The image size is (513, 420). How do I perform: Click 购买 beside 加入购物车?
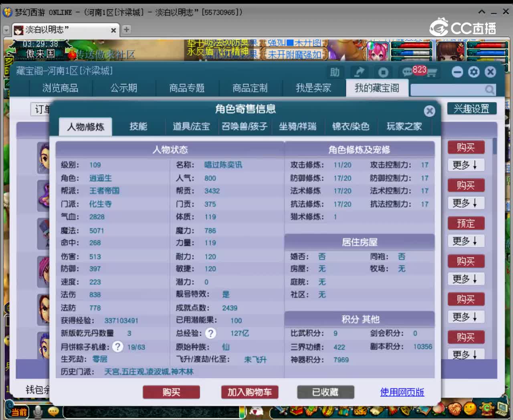pyautogui.click(x=171, y=392)
